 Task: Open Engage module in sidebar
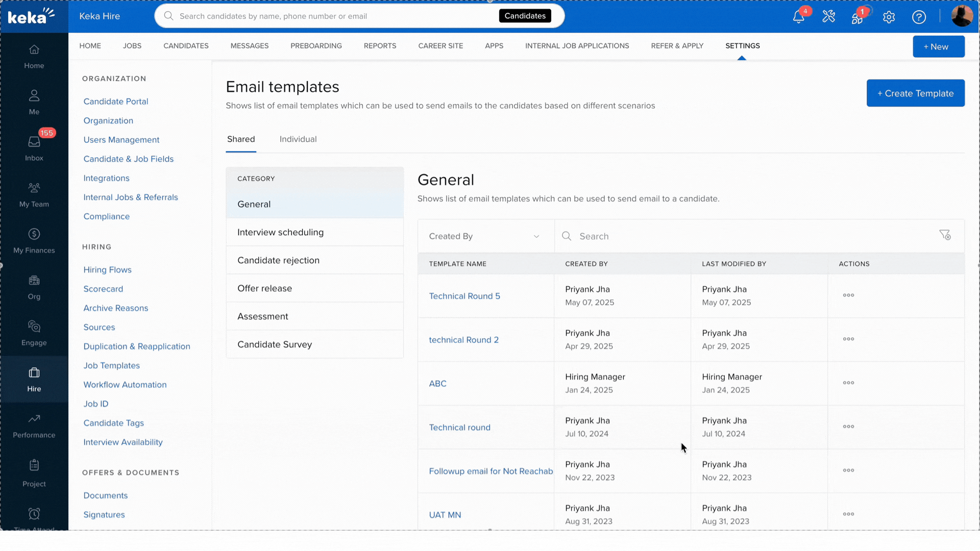[x=34, y=333]
